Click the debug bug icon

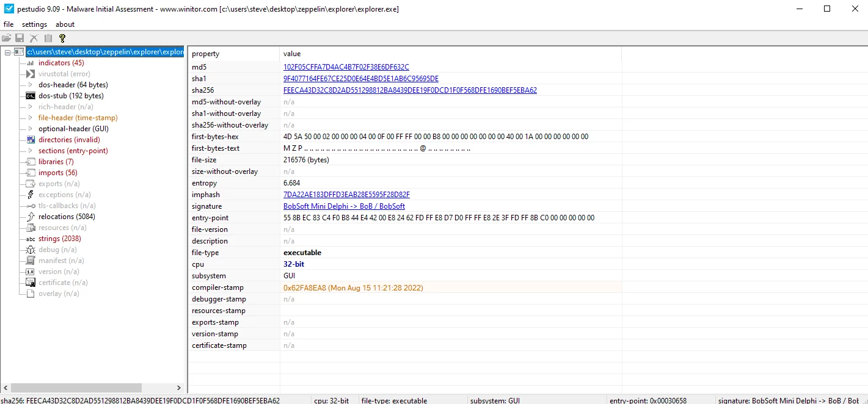pos(31,250)
